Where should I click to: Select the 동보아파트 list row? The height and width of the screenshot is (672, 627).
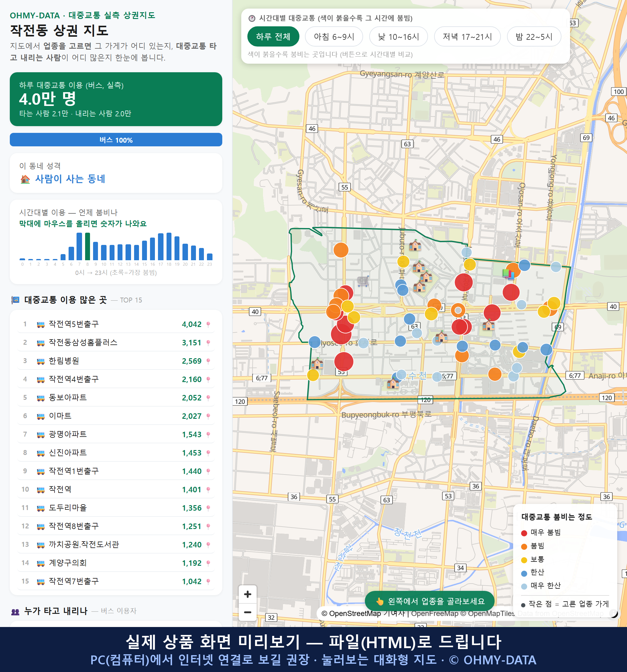tap(116, 397)
